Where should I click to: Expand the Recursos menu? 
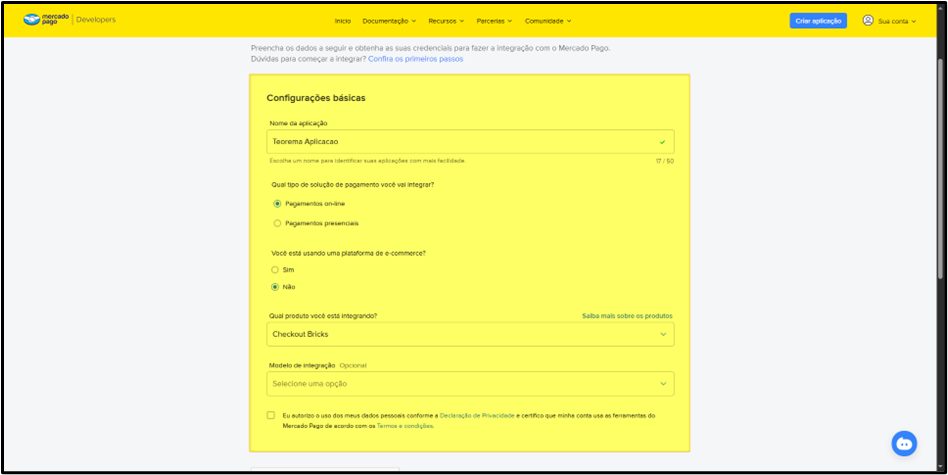tap(446, 21)
